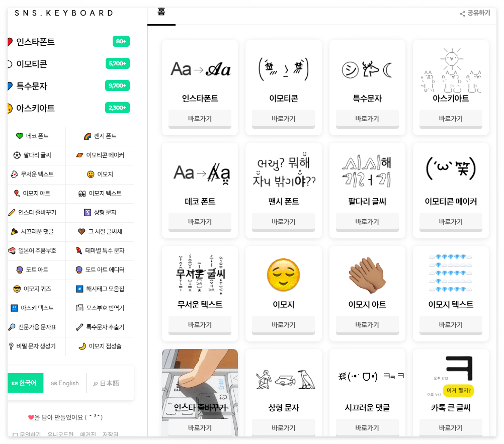Click the 아스키아트 count badge showing 2,300+

coord(117,108)
